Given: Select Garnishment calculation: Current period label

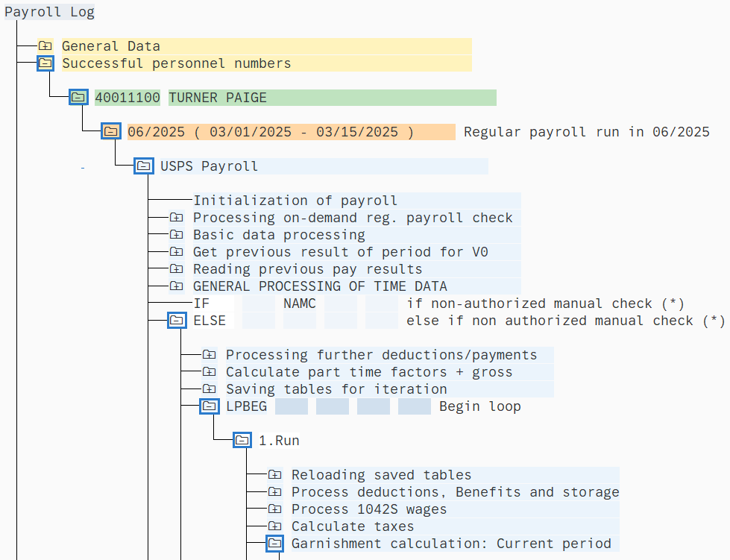Looking at the screenshot, I should coord(451,544).
